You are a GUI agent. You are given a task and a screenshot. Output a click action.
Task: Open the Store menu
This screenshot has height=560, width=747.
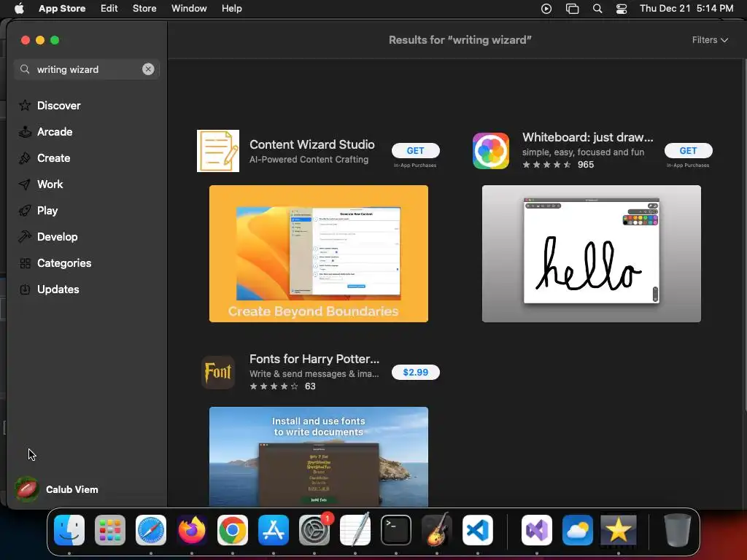coord(144,8)
